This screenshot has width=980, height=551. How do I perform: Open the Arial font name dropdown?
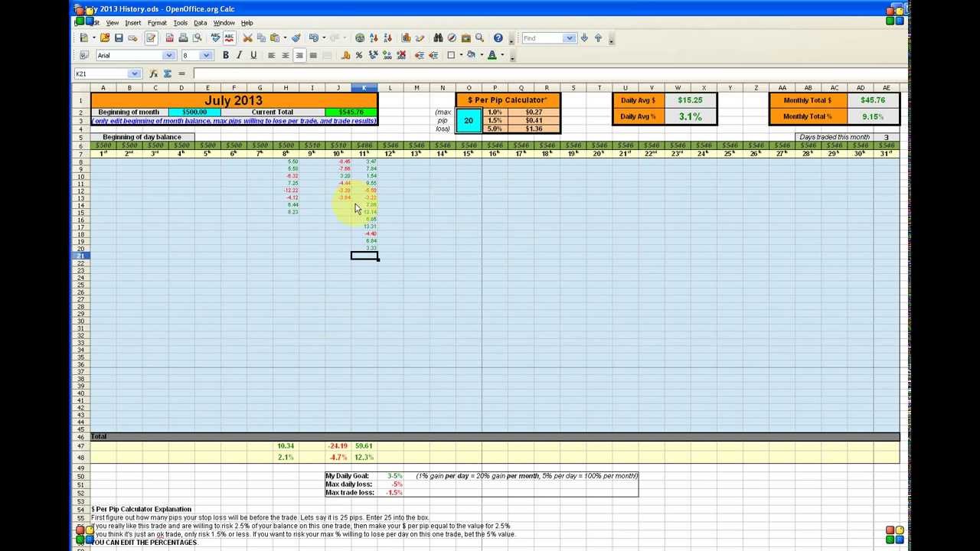[168, 55]
